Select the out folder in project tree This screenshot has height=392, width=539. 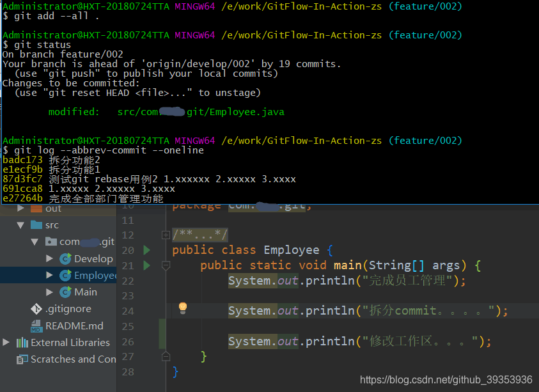pyautogui.click(x=53, y=208)
